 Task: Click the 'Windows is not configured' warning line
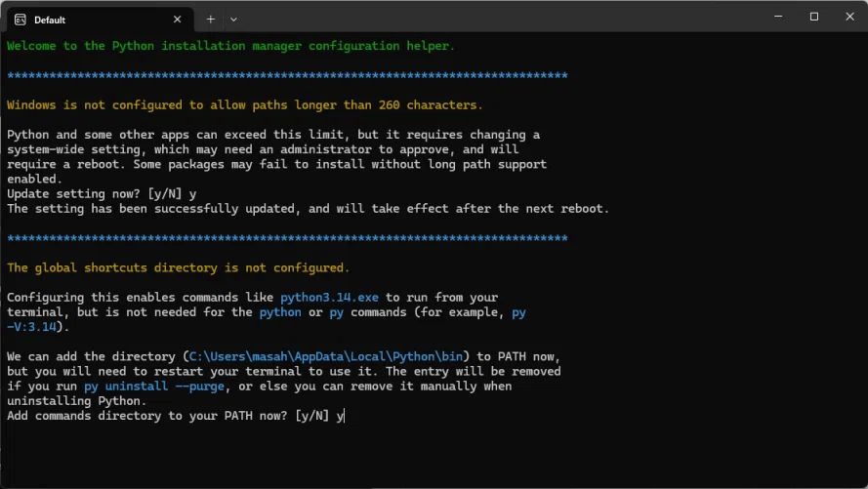coord(245,105)
